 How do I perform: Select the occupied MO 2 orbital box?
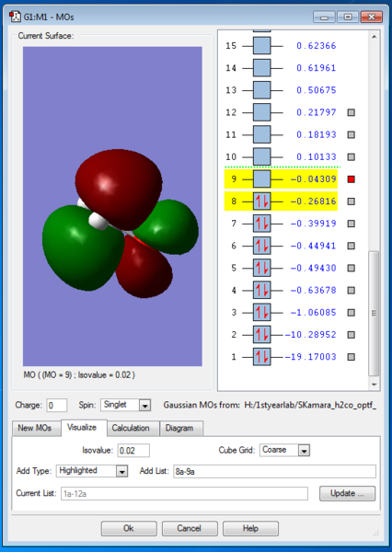pyautogui.click(x=261, y=335)
